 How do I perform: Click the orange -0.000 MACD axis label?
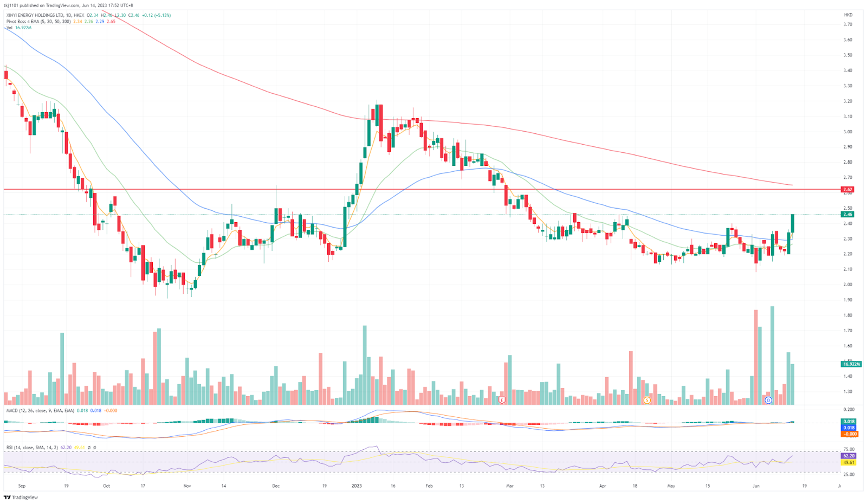pyautogui.click(x=849, y=434)
